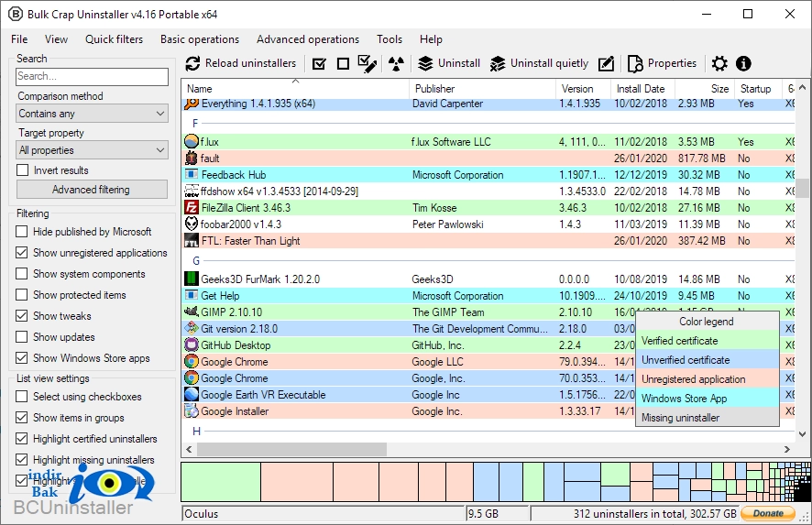Toggle Highlight certified uninstallers checkbox

[x=22, y=439]
